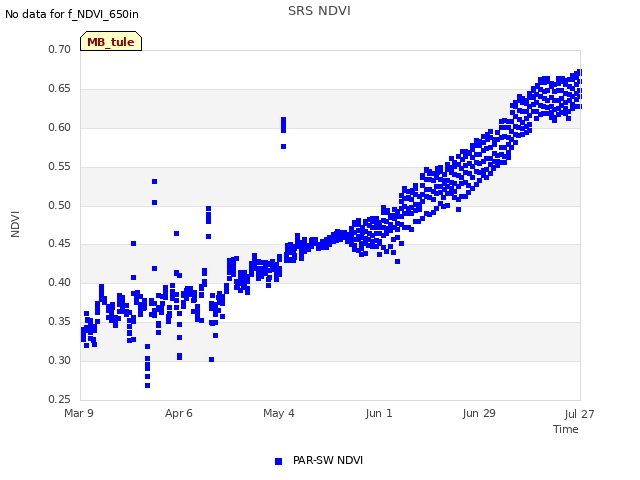Click the 0.55 y-axis value
640x480 pixels.
60,167
